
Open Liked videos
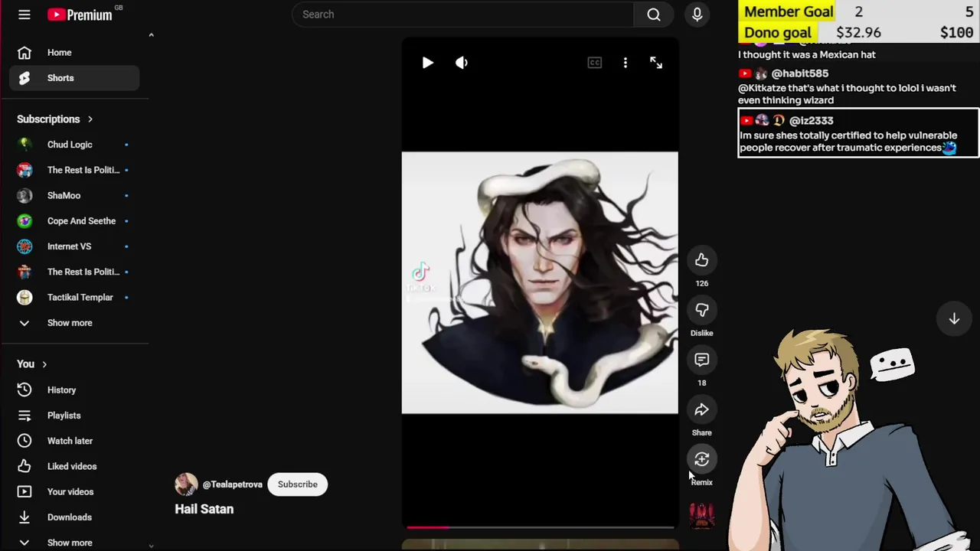[74, 466]
